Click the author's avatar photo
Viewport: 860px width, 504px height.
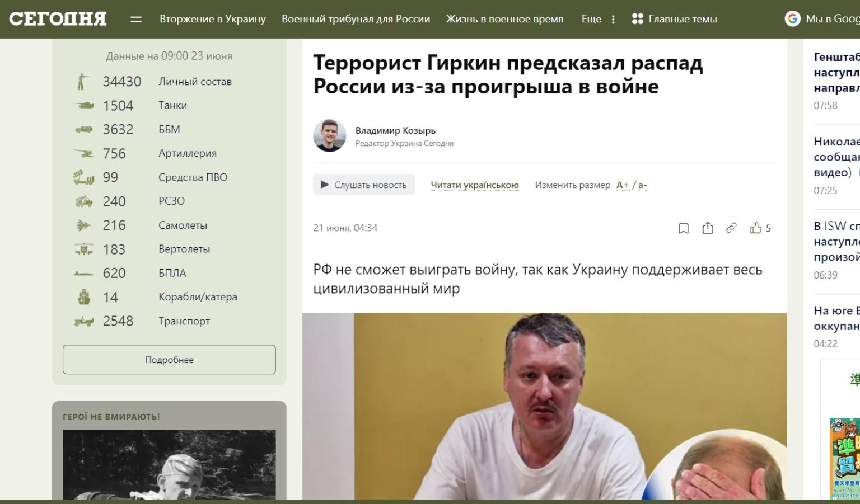[330, 135]
